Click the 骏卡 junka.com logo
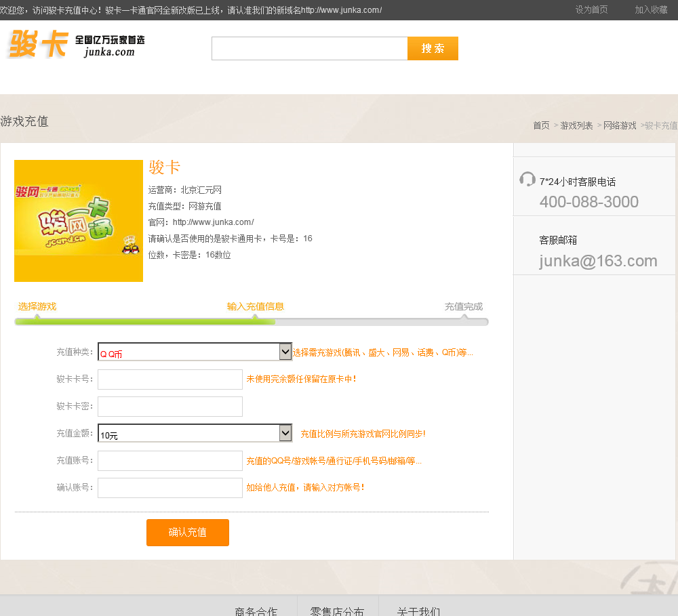The width and height of the screenshot is (678, 616). click(x=76, y=44)
